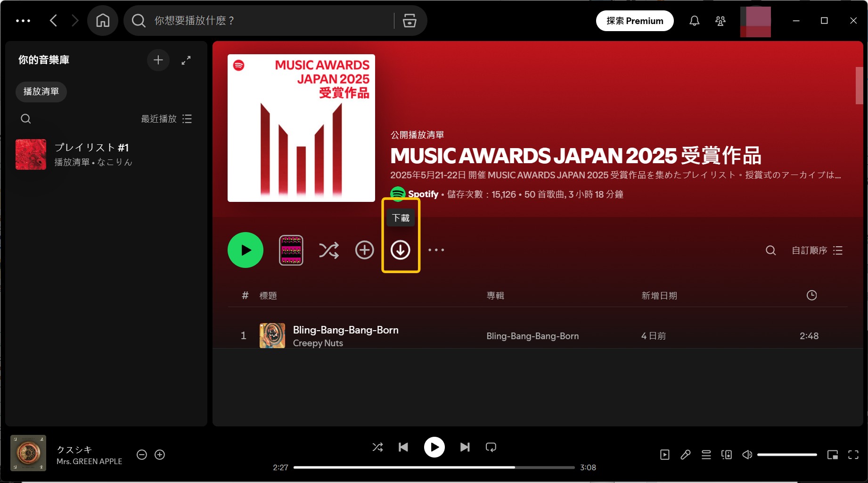Play the playlist with green play button
This screenshot has height=483, width=868.
point(246,250)
